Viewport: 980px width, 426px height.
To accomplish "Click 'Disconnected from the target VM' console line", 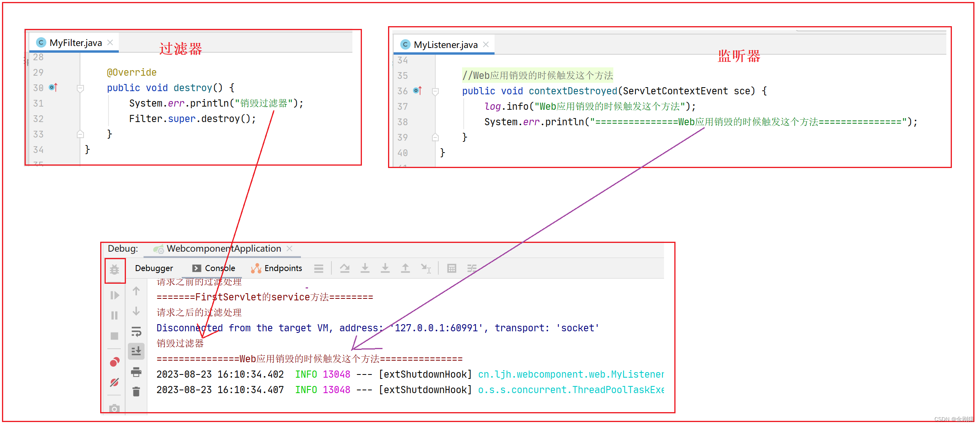I will (378, 328).
